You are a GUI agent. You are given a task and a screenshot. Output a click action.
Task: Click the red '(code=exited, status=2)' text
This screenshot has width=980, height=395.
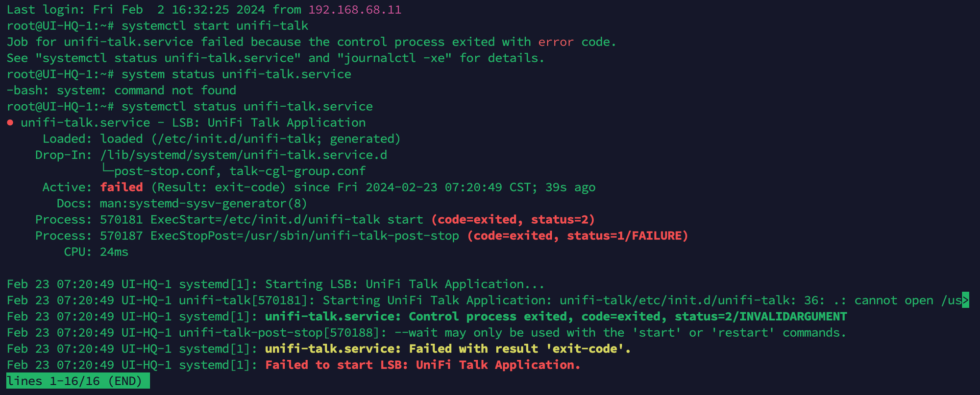513,219
